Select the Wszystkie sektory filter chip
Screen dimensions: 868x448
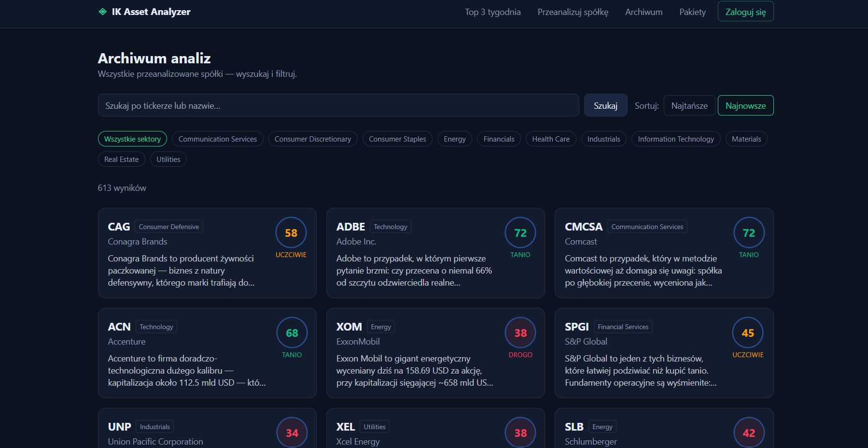[x=132, y=139]
